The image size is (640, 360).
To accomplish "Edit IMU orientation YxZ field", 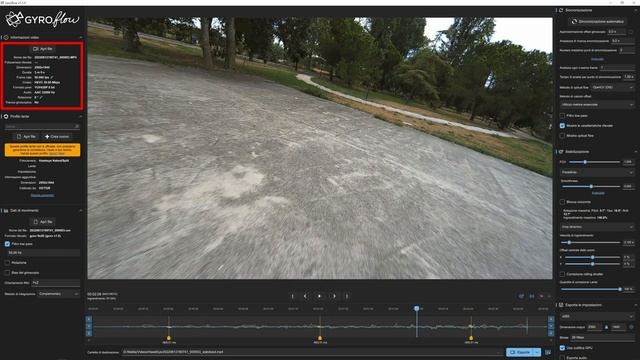I will [x=56, y=282].
